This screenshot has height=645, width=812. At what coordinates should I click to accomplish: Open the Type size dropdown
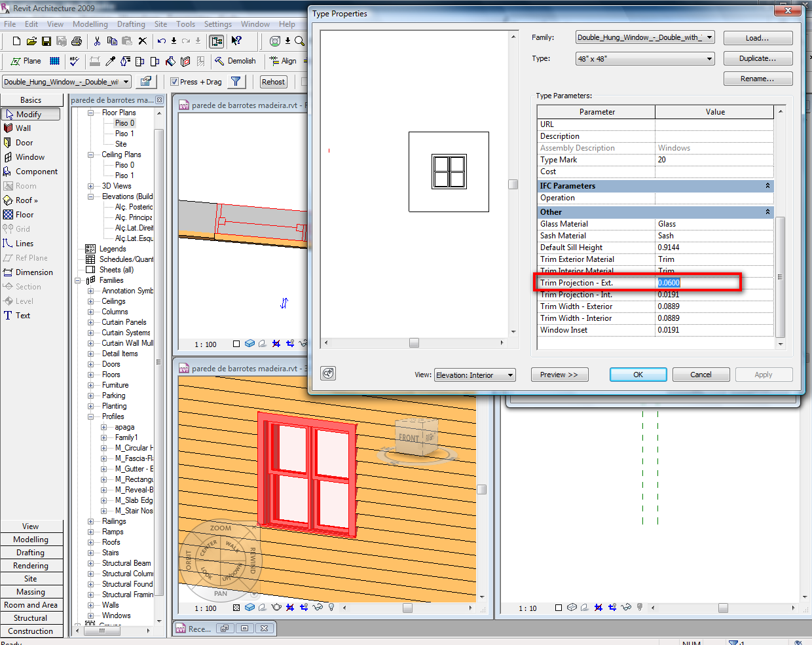(x=709, y=59)
